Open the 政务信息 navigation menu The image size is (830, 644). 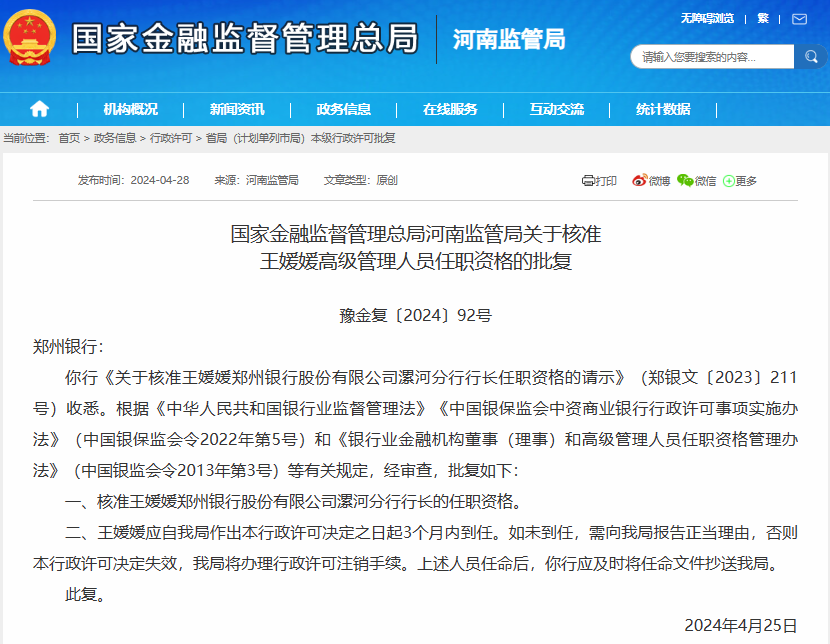point(343,109)
